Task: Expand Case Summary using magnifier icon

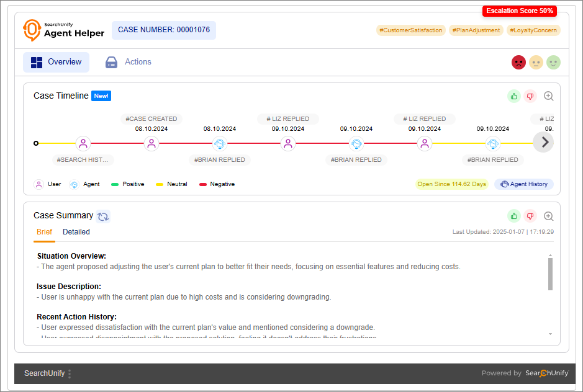Action: pos(548,216)
